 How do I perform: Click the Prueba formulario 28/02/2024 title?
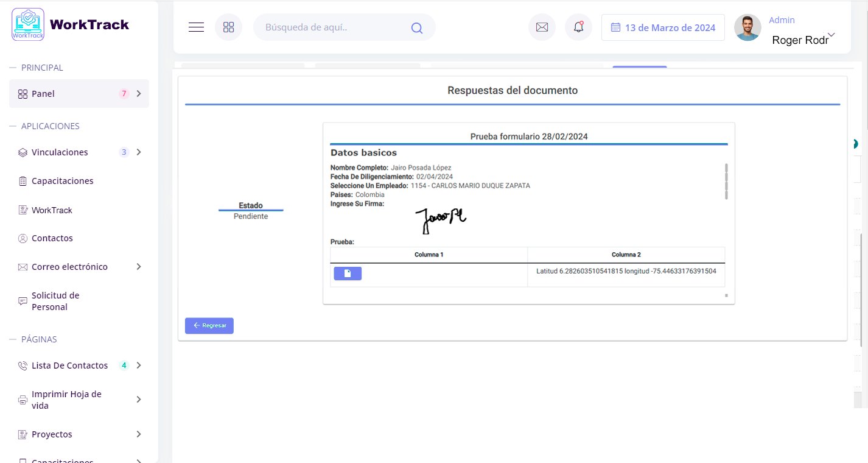click(529, 136)
